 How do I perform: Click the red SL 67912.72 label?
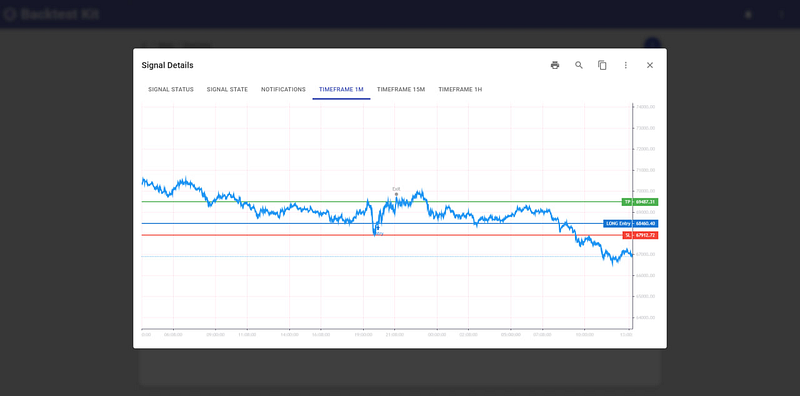640,235
